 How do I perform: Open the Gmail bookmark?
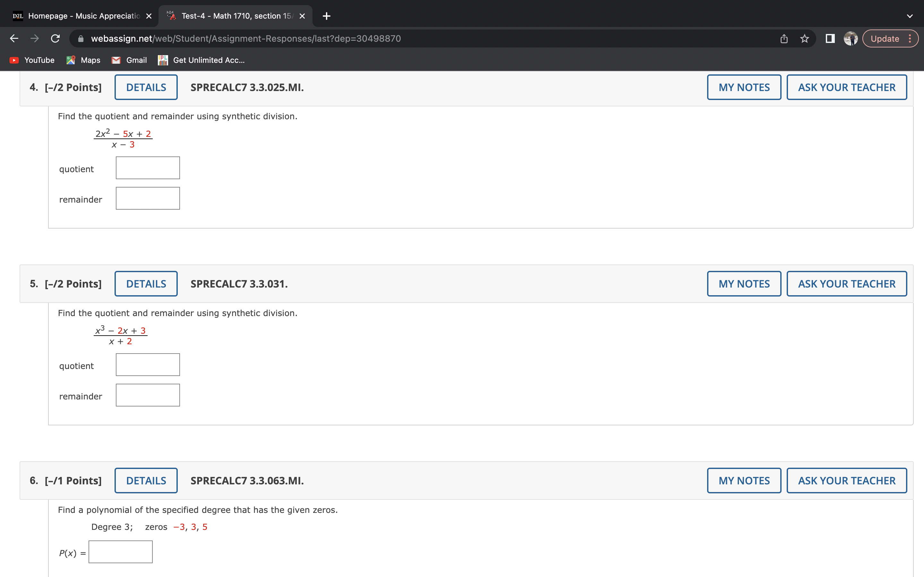(129, 60)
